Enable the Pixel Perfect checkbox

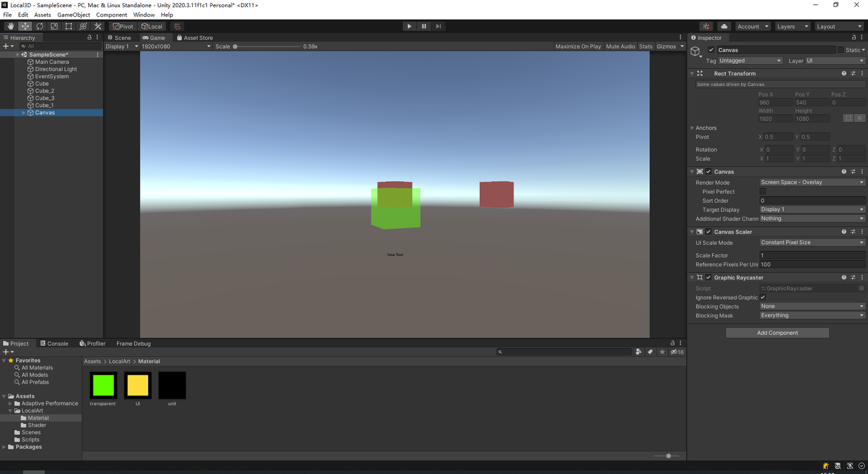[x=763, y=192]
